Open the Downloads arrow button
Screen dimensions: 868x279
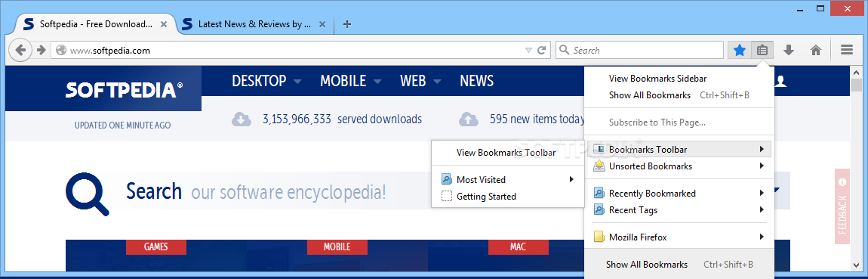coord(789,50)
